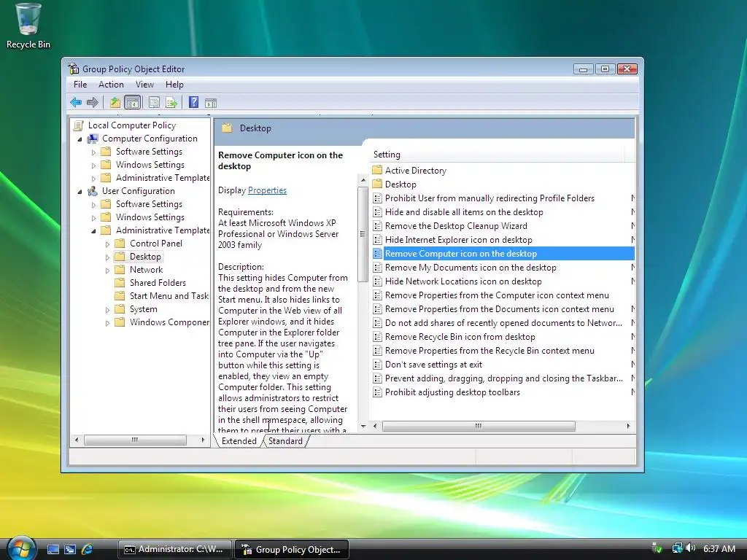747x560 pixels.
Task: Click icon beside Don't save settings at exit
Action: click(377, 365)
